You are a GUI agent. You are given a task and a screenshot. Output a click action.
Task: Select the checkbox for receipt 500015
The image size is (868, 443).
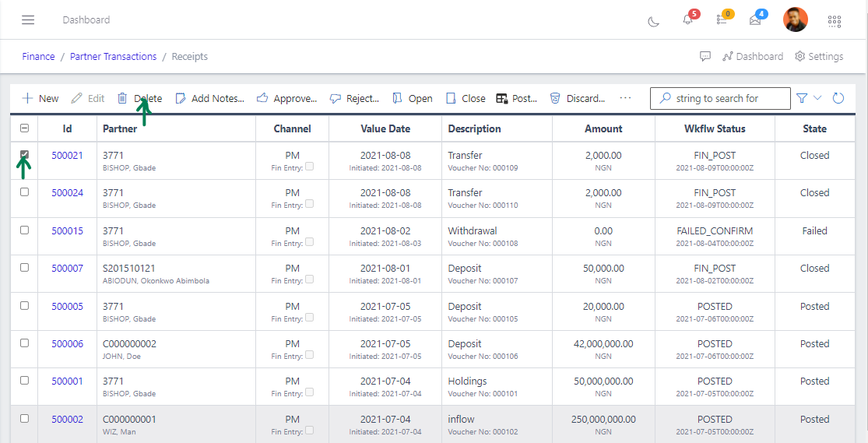[x=24, y=230]
